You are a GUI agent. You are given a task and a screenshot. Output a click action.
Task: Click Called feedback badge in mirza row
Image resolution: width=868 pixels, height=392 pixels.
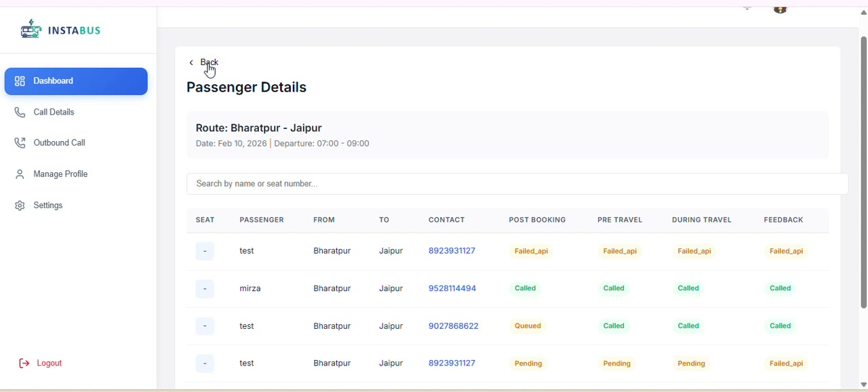click(781, 288)
